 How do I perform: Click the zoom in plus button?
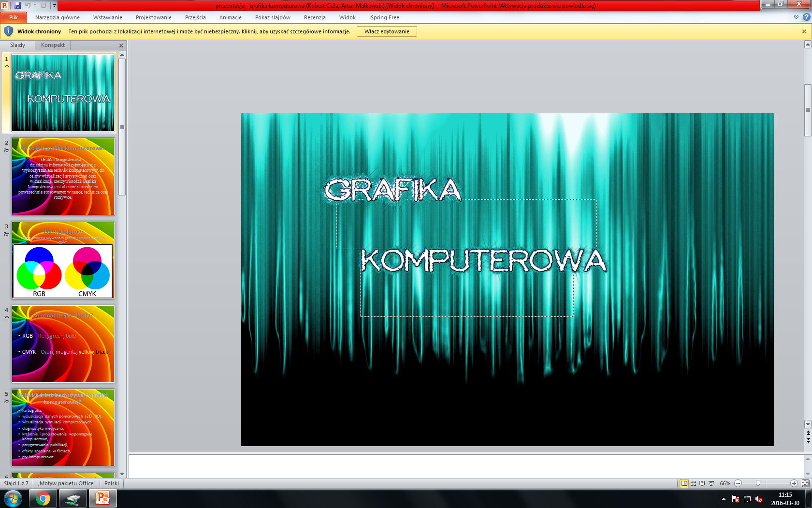coord(794,483)
